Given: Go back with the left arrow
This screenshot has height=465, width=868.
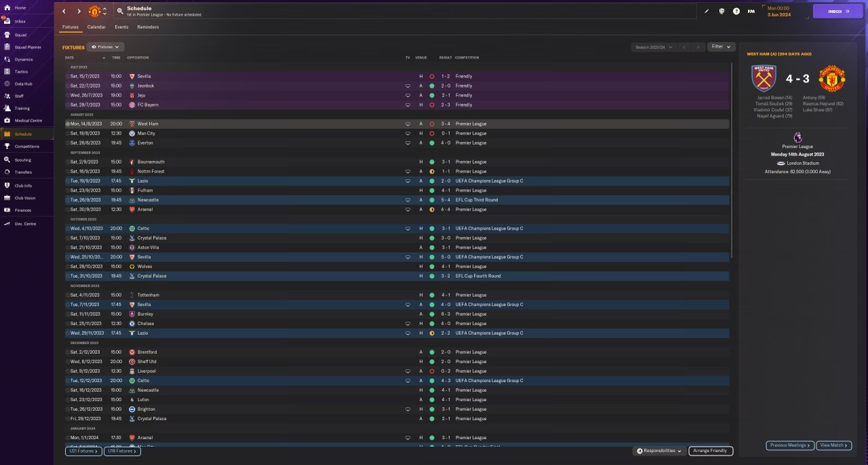Looking at the screenshot, I should click(64, 12).
